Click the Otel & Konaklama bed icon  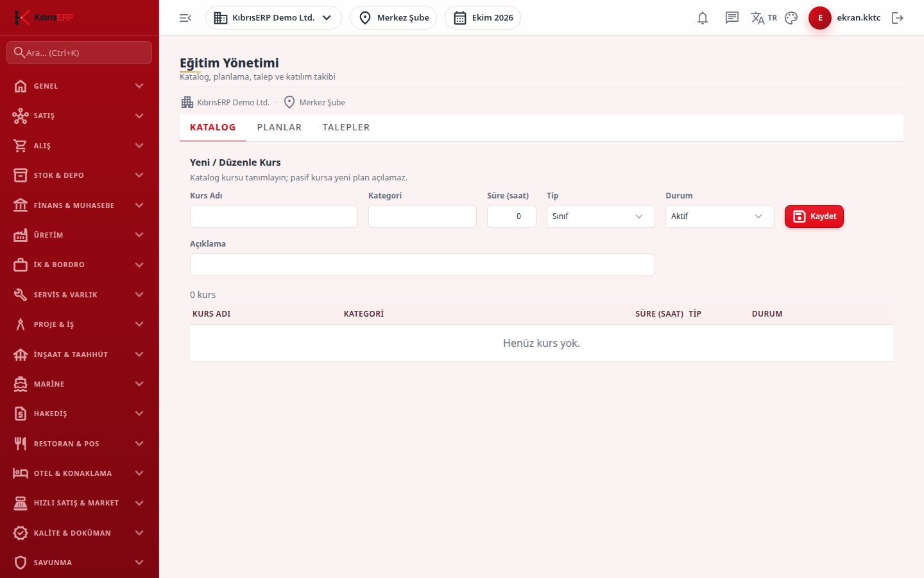tap(21, 473)
